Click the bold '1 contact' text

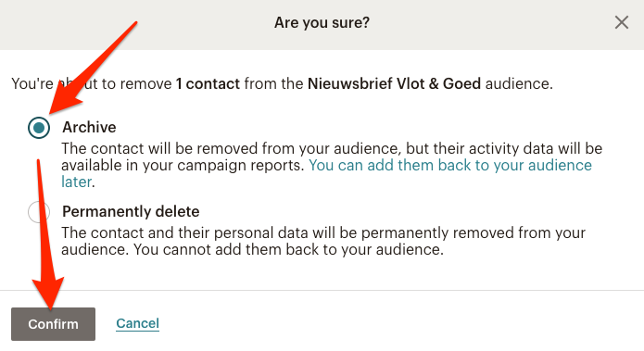coord(208,83)
